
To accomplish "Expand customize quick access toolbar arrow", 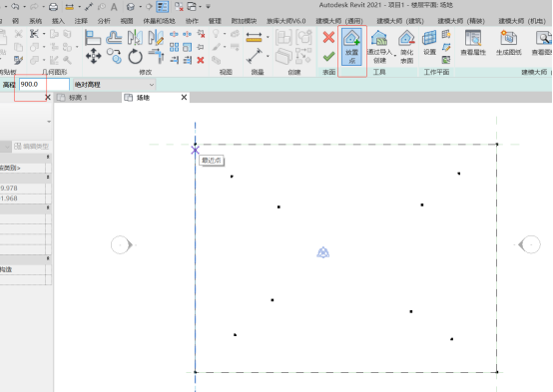I will [208, 6].
